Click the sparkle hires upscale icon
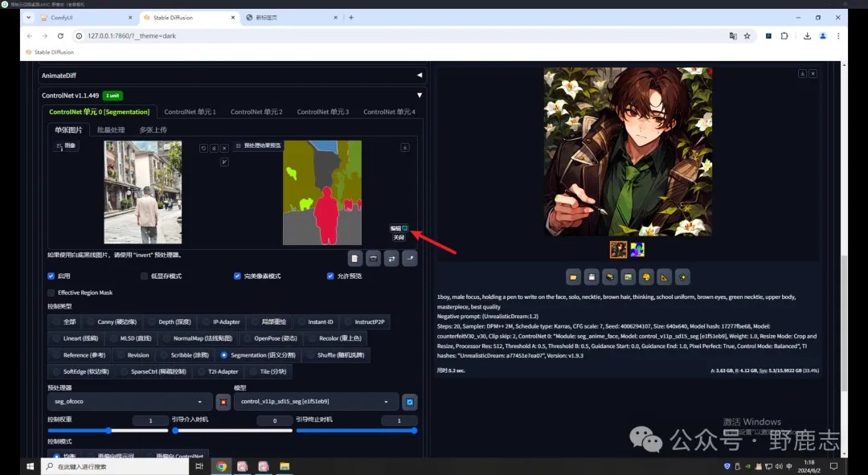The height and width of the screenshot is (475, 868). pos(682,276)
